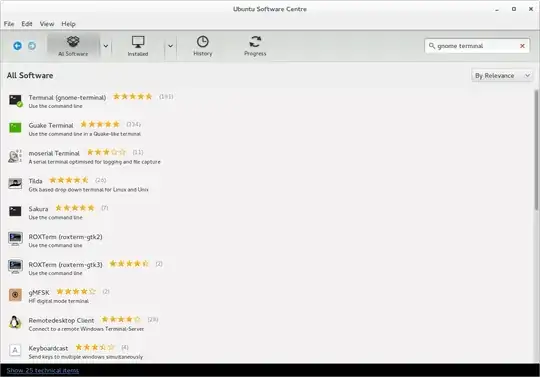Open the Edit menu
Screen dimensions: 540x377
tap(27, 24)
